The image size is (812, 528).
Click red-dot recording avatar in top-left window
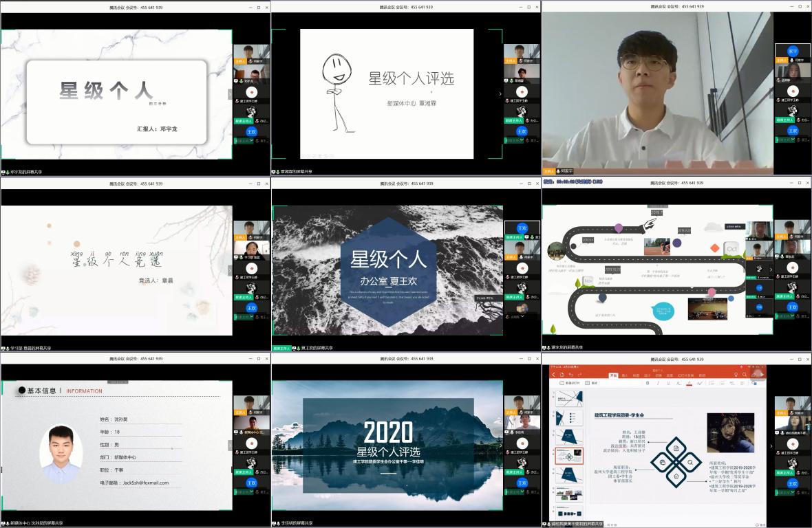(251, 91)
